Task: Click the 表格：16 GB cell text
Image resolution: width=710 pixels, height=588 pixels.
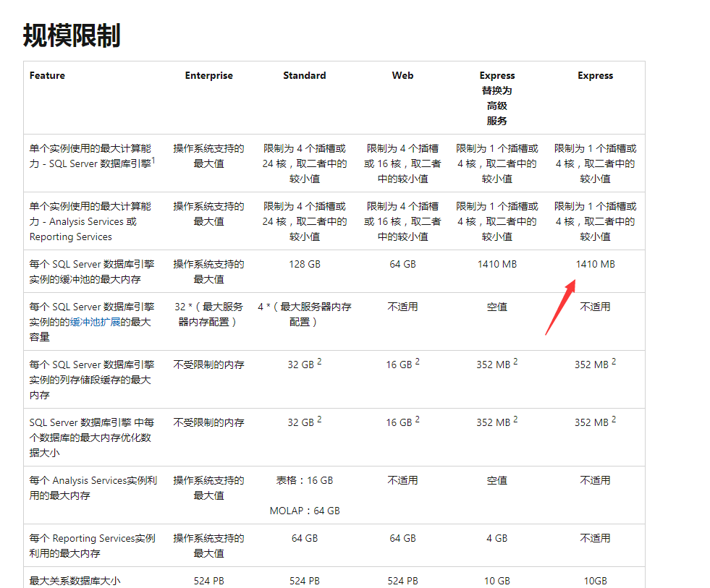Action: tap(304, 480)
